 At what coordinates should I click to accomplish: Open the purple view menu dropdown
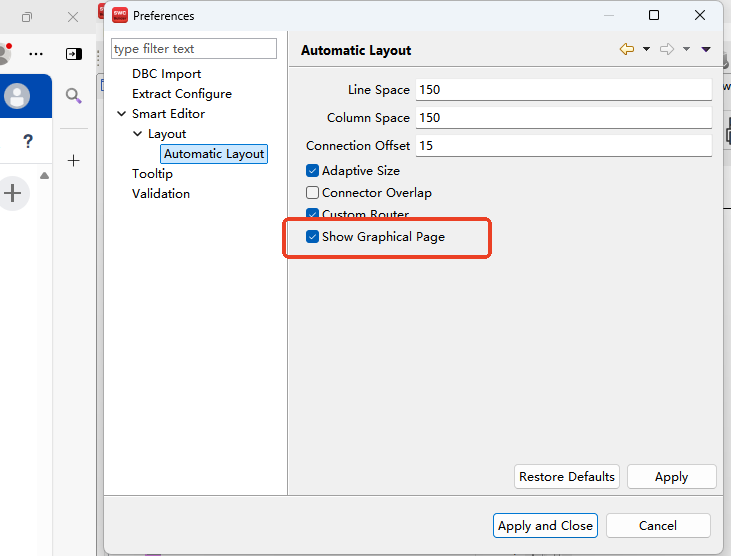(706, 49)
